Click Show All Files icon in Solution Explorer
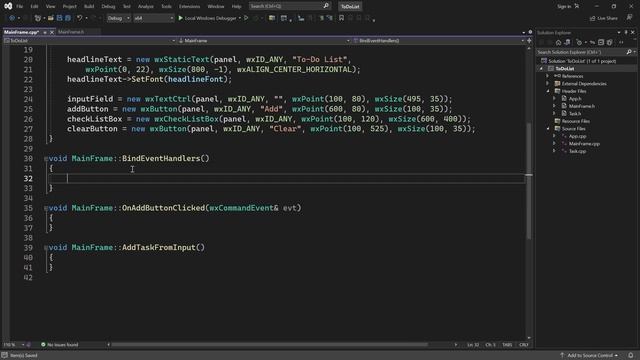The height and width of the screenshot is (360, 640). click(x=609, y=42)
